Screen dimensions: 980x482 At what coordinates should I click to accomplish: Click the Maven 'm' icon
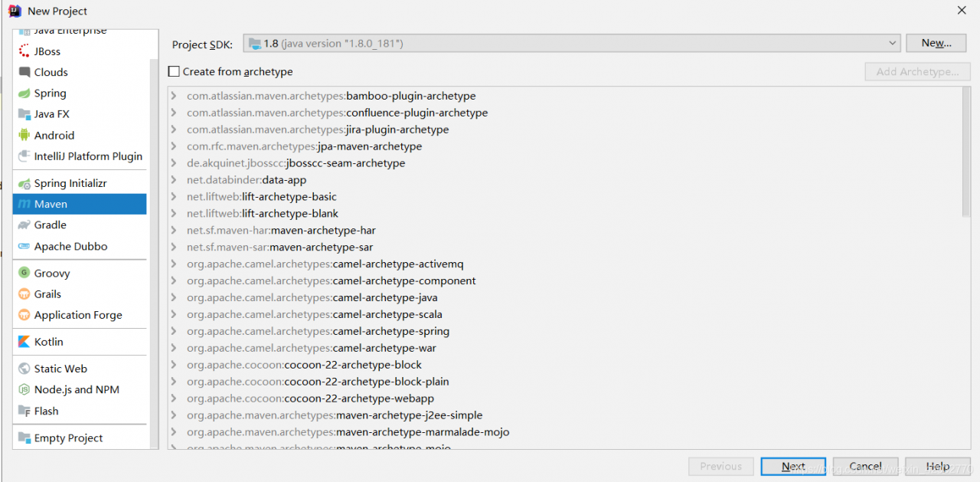tap(24, 204)
